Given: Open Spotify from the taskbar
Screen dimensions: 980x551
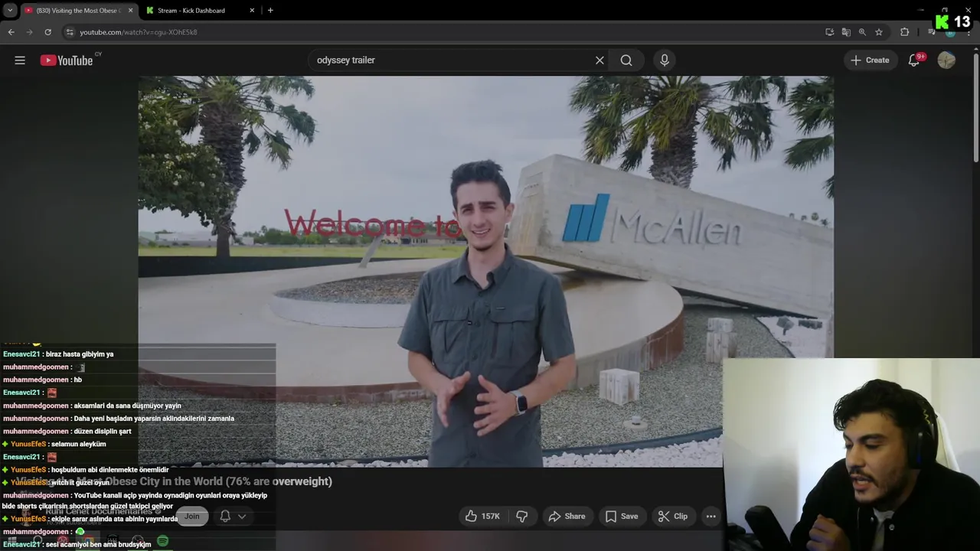Looking at the screenshot, I should (x=162, y=541).
